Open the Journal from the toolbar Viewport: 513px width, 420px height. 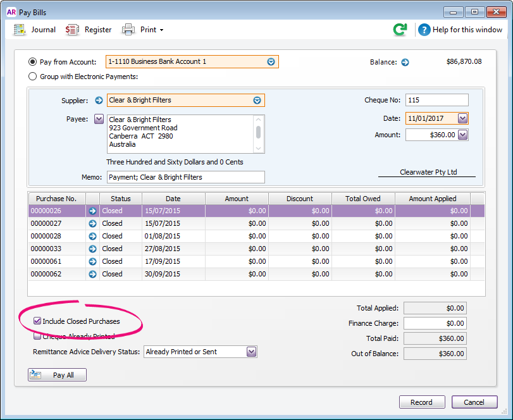[35, 30]
